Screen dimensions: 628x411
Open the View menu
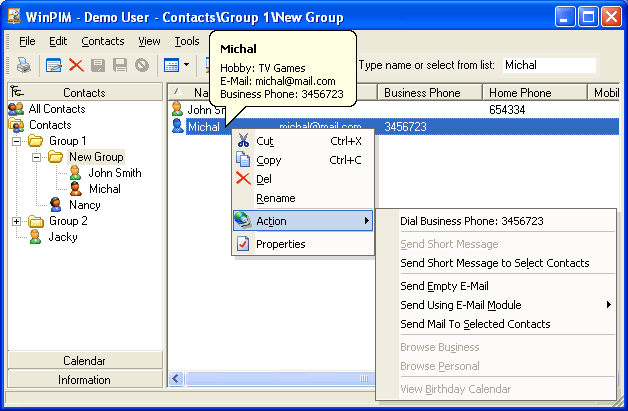pyautogui.click(x=149, y=41)
